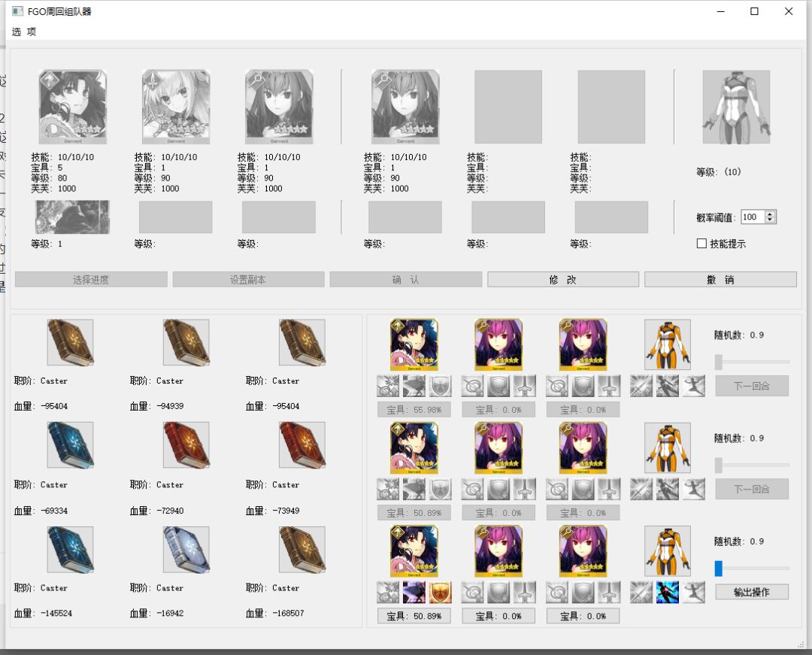Screen dimensions: 812x655
Task: Fire third-round 宝具: 50.89% of first servant
Action: pos(414,616)
